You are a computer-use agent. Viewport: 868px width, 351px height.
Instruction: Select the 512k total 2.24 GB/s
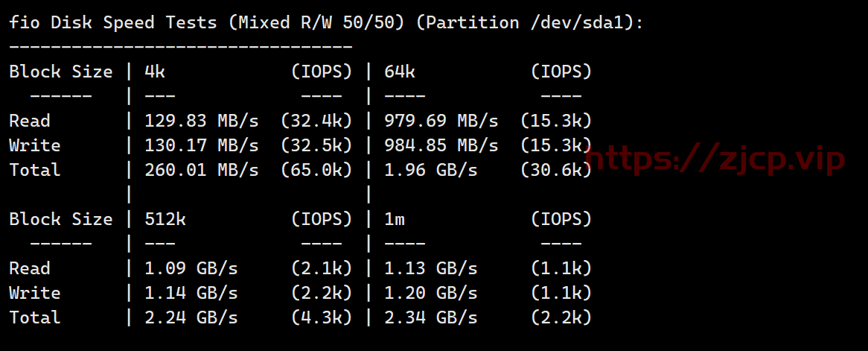(191, 317)
